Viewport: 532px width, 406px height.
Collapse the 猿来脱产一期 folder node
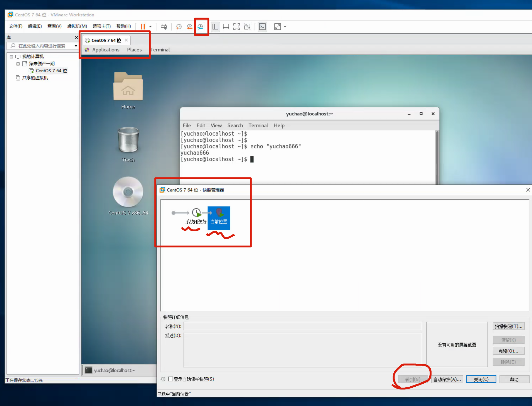[18, 64]
